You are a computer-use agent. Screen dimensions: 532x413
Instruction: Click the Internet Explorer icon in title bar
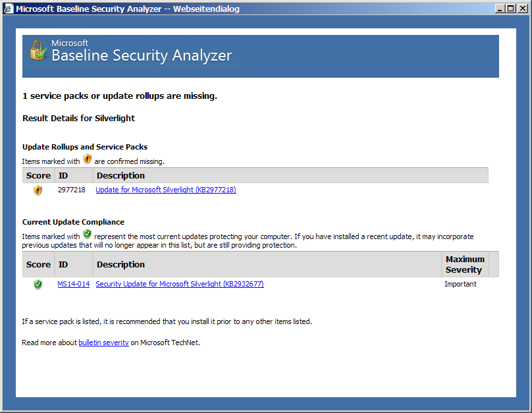coord(8,9)
